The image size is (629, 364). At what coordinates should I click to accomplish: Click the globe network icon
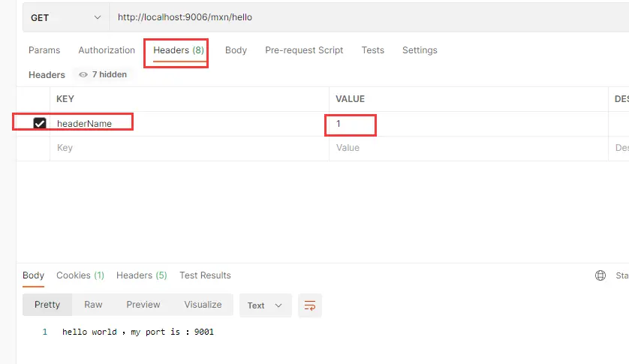click(x=600, y=275)
